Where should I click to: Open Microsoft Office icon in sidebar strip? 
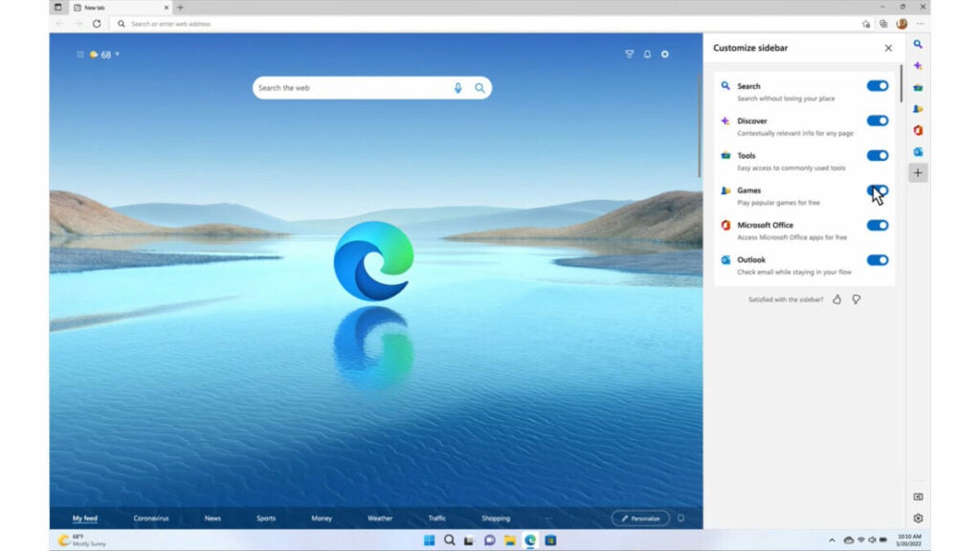918,130
